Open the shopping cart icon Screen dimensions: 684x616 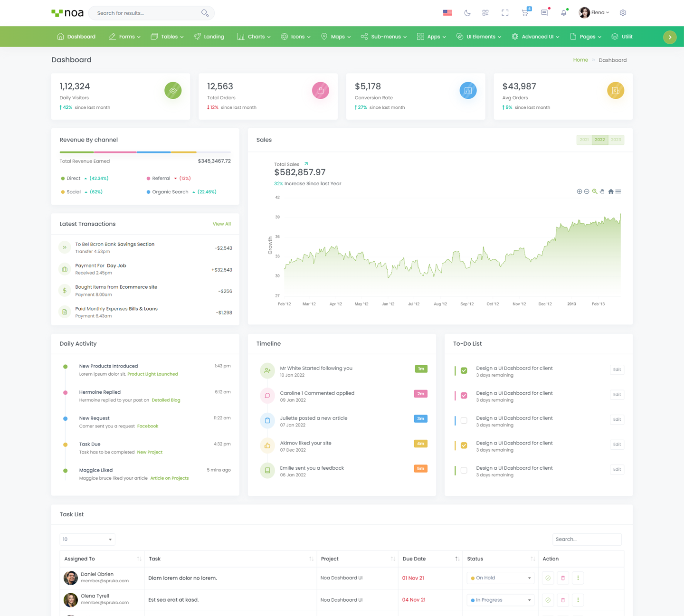tap(524, 13)
